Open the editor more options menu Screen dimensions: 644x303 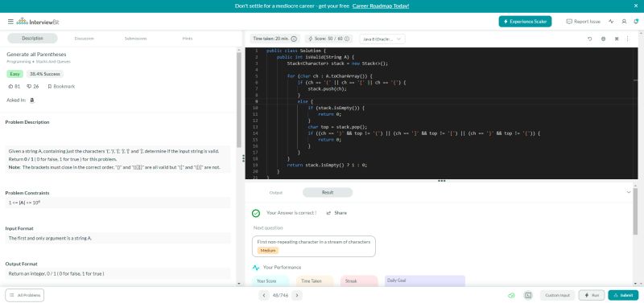coord(628,39)
